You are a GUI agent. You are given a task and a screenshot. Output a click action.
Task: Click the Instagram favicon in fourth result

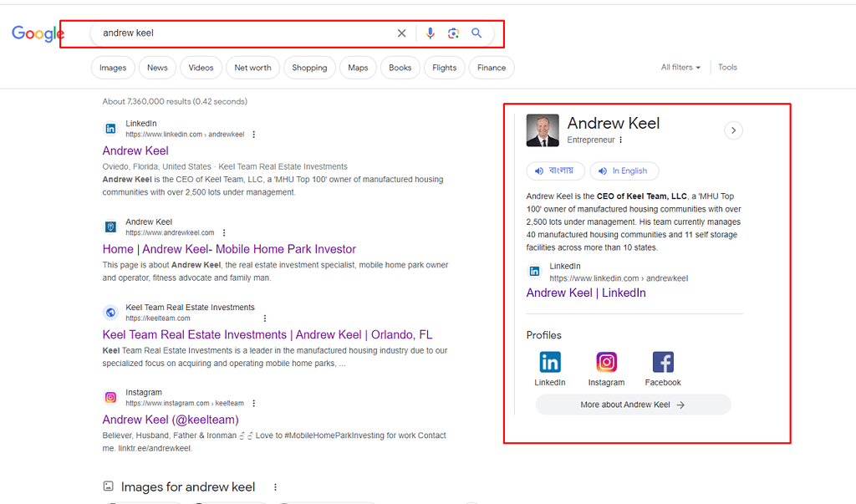pyautogui.click(x=111, y=398)
